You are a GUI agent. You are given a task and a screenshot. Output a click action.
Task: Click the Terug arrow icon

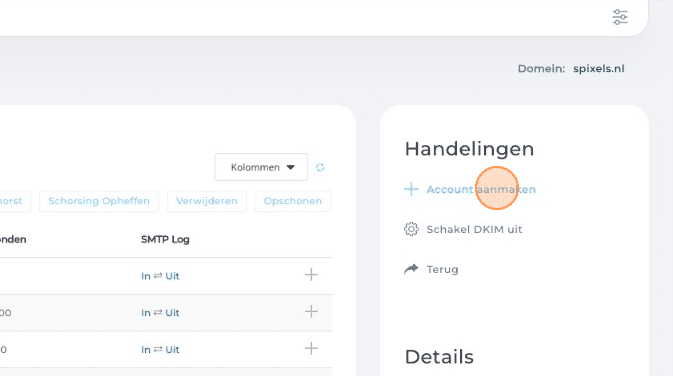click(x=411, y=269)
